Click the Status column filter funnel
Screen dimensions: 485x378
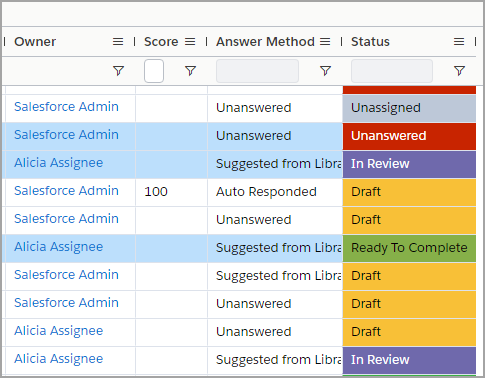pyautogui.click(x=459, y=71)
